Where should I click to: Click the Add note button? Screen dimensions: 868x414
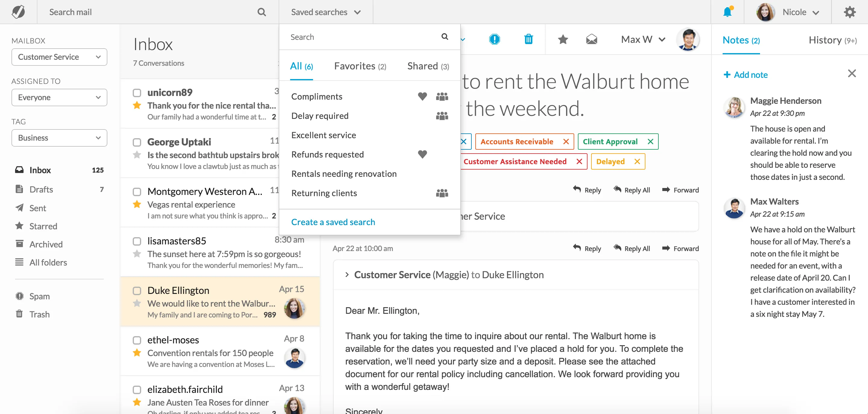point(745,75)
